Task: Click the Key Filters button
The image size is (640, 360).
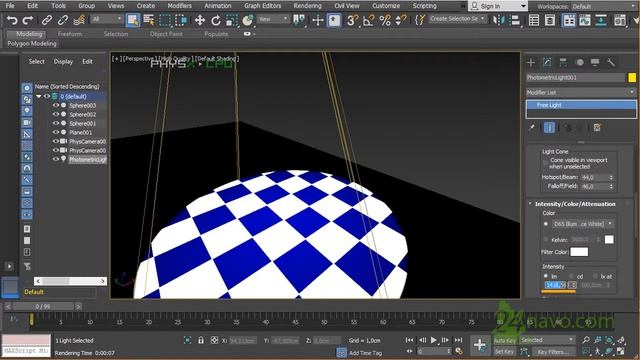Action: tap(553, 351)
